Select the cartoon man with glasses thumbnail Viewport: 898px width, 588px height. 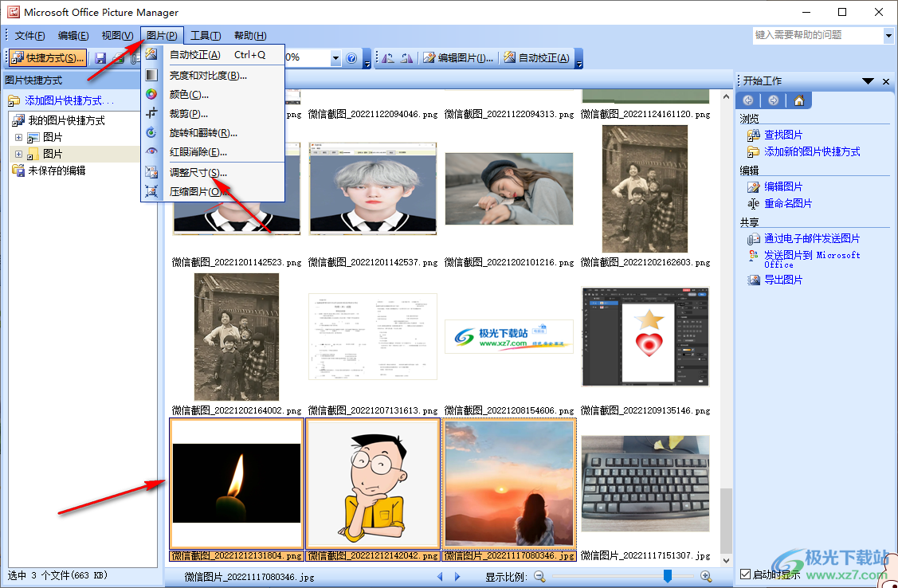pyautogui.click(x=373, y=483)
